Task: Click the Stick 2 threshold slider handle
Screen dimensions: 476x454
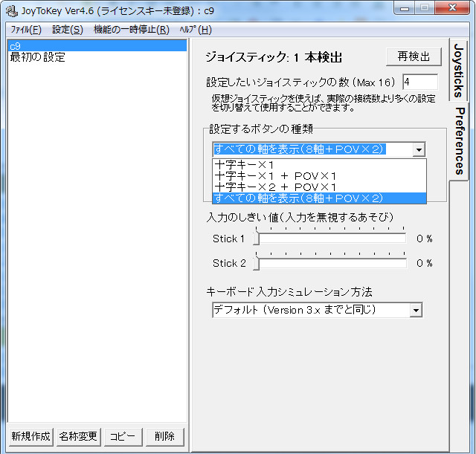Action: [256, 263]
